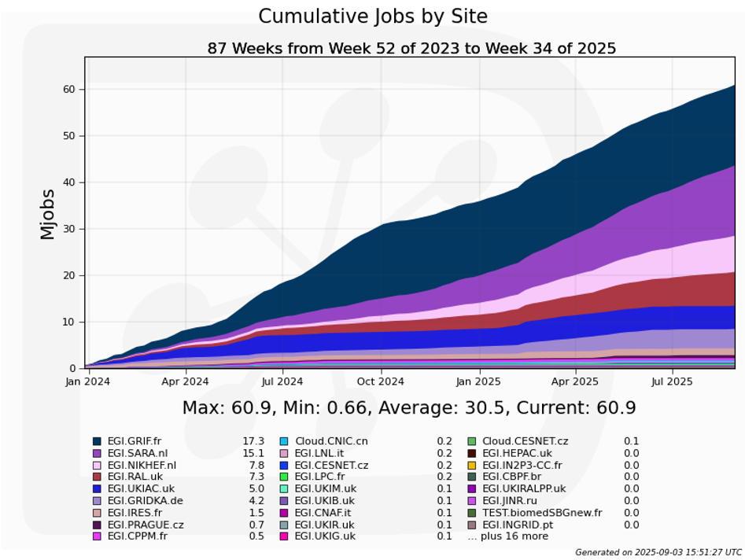Click the red EGI.RAL.uk legend swatch
745x560 pixels.
pos(97,477)
